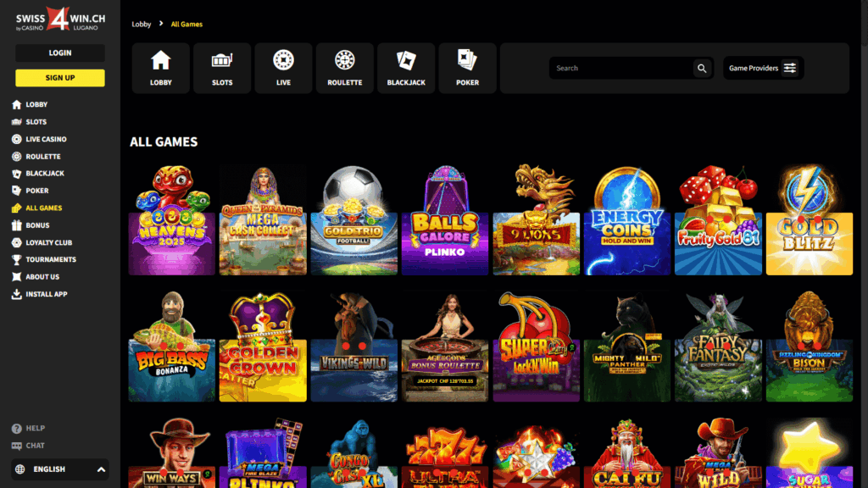Click the yellow Sign Up button
This screenshot has height=488, width=868.
[x=60, y=78]
